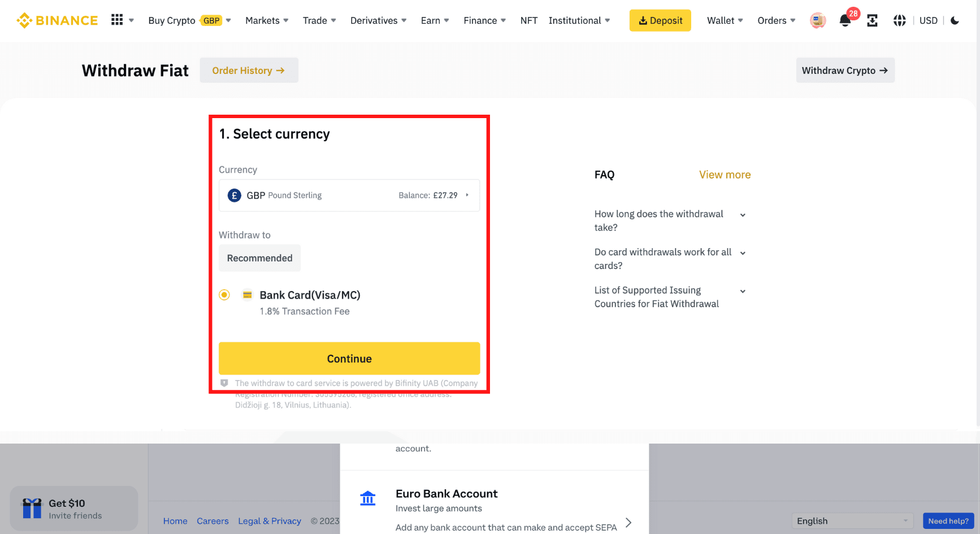Open the Home footer link
The width and height of the screenshot is (980, 534).
[175, 521]
